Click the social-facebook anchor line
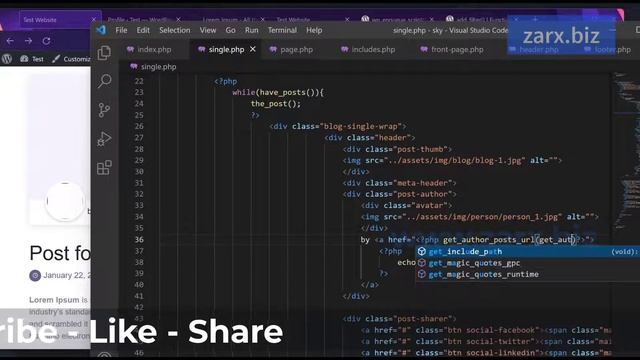Image resolution: width=640 pixels, height=360 pixels. point(486,330)
